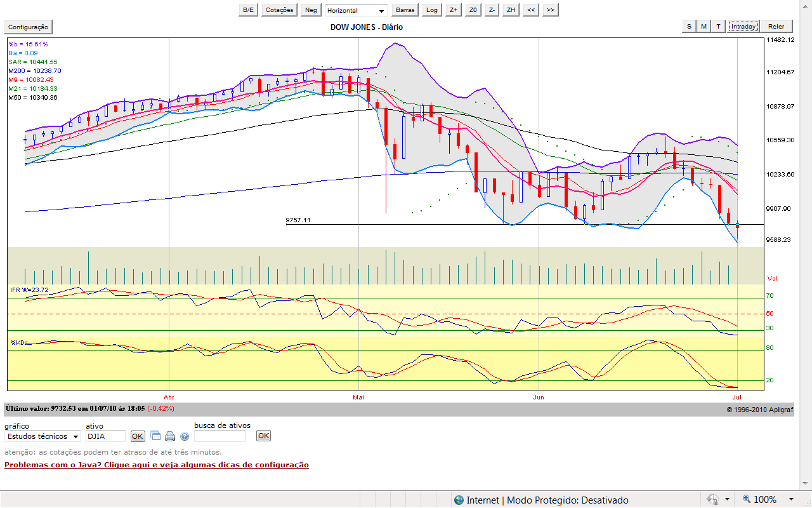Screen dimensions: 812x508
Task: Click the 11482.12 price axis value
Action: (x=780, y=39)
